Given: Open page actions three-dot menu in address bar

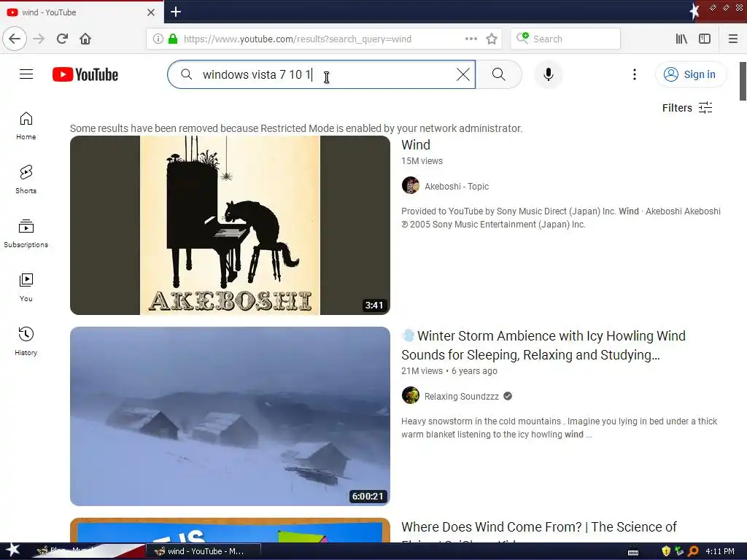Looking at the screenshot, I should (471, 39).
